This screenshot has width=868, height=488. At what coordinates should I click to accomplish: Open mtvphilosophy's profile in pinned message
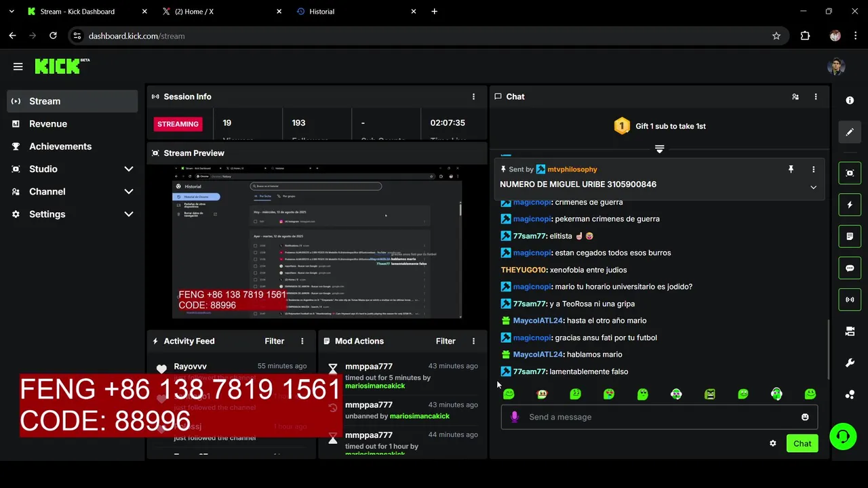click(572, 169)
